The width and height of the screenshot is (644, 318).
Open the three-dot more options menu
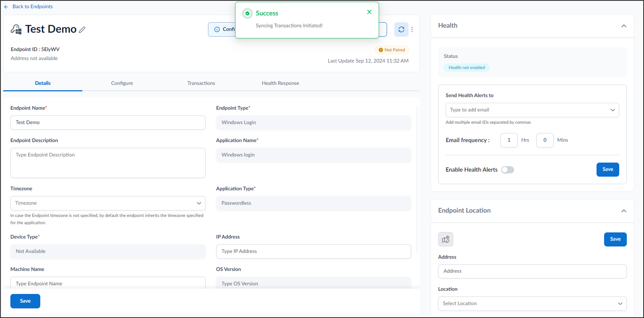point(412,30)
